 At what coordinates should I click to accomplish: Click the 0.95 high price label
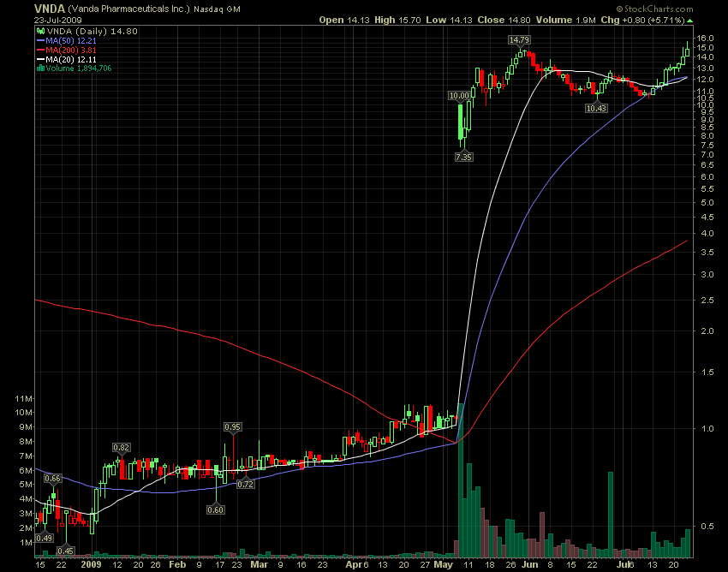click(233, 426)
